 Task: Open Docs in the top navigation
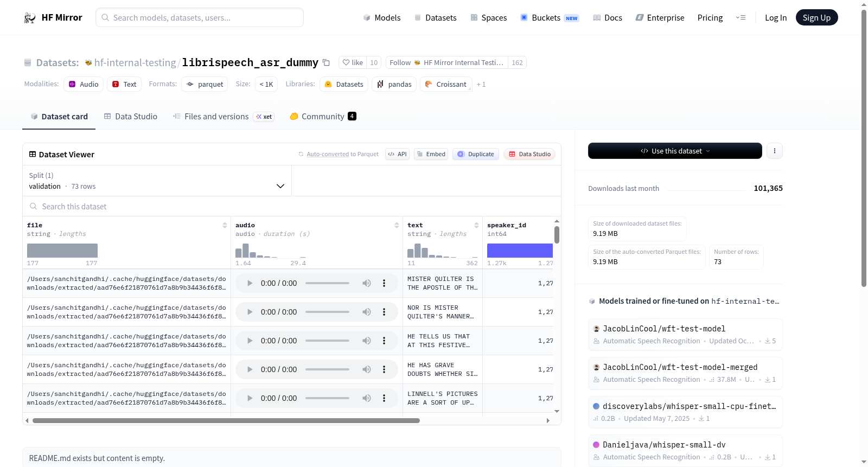coord(608,18)
